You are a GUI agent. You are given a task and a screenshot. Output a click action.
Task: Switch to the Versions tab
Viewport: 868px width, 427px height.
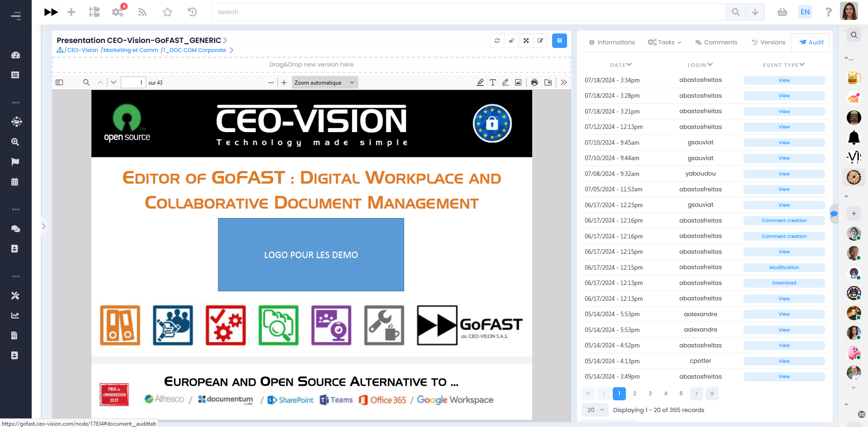point(768,42)
